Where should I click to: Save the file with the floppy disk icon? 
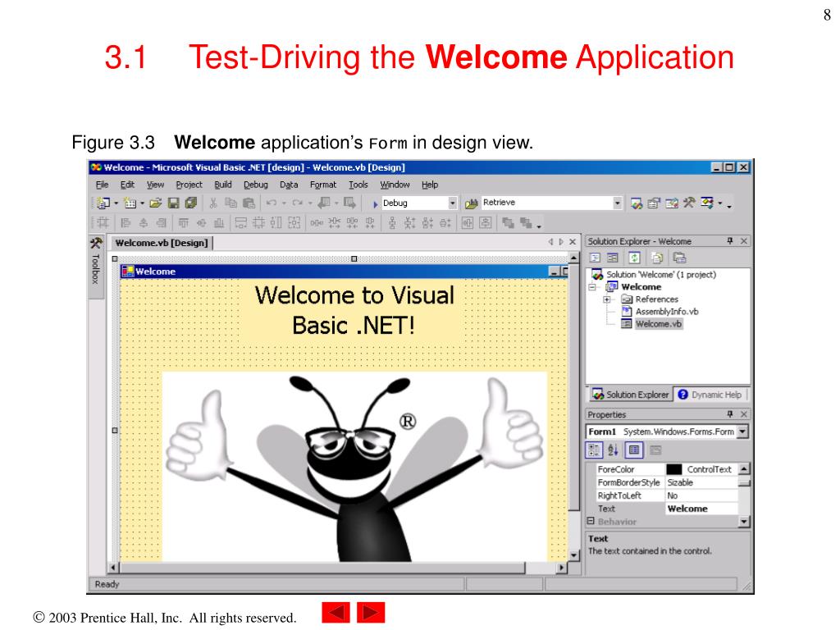coord(173,203)
